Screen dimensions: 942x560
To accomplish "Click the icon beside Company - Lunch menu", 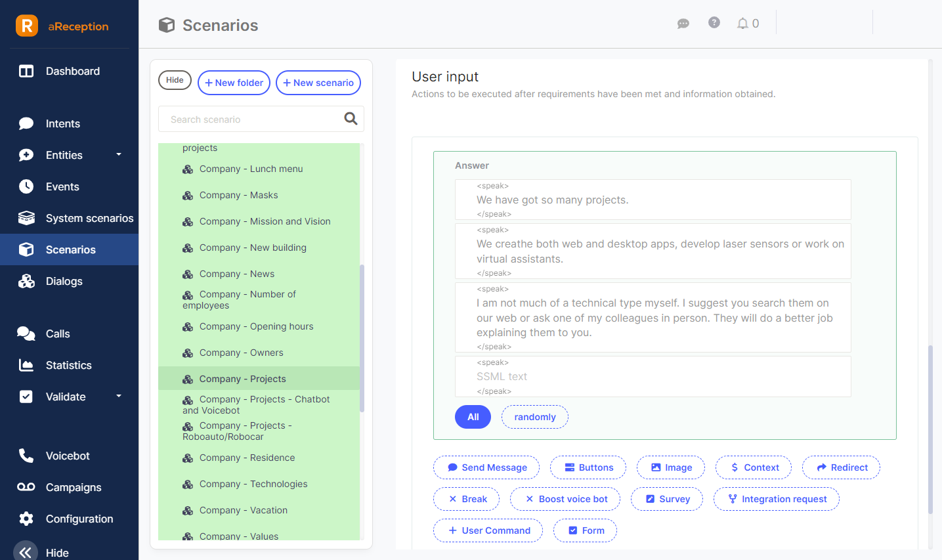I will [188, 169].
